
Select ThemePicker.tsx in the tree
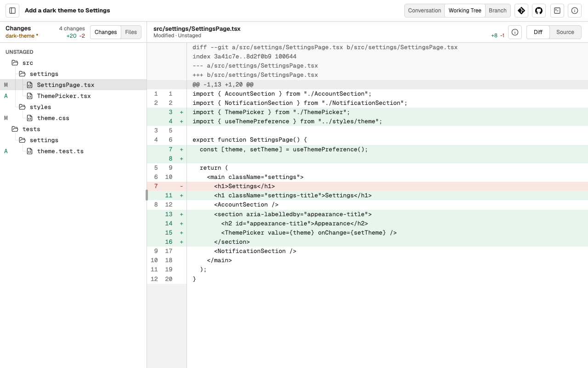pos(73,96)
